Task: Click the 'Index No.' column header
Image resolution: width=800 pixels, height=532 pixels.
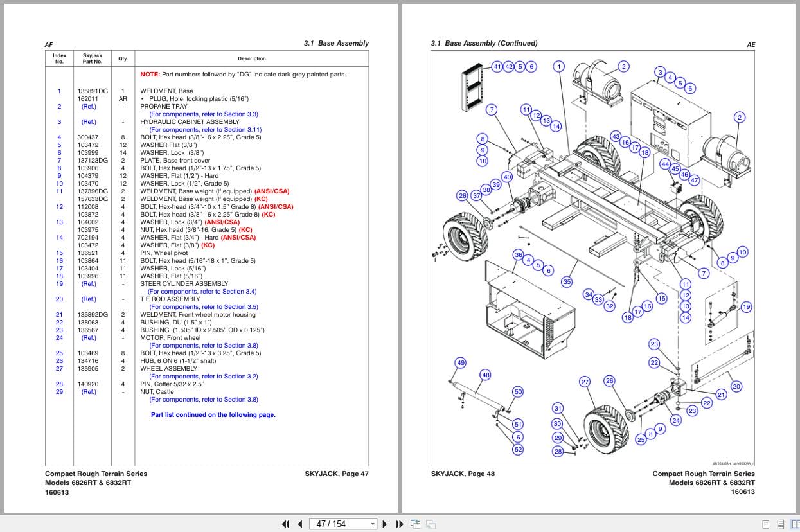Action: click(59, 58)
